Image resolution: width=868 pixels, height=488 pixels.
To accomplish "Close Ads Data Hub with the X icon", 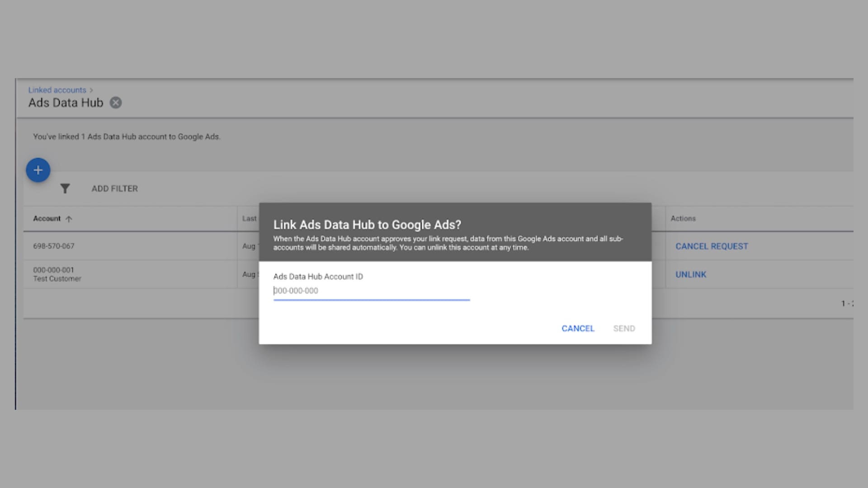I will [x=116, y=103].
